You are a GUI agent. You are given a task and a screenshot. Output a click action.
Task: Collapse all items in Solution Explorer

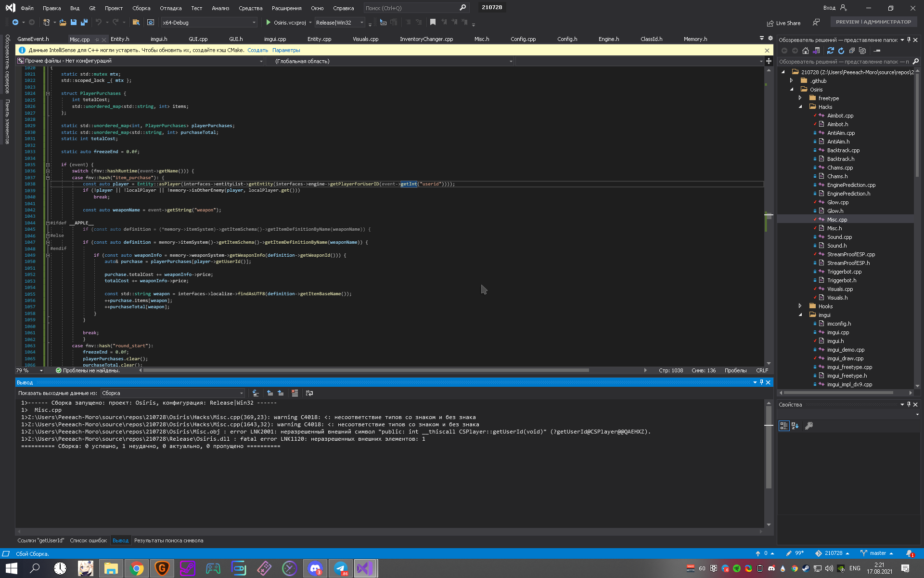coord(852,51)
